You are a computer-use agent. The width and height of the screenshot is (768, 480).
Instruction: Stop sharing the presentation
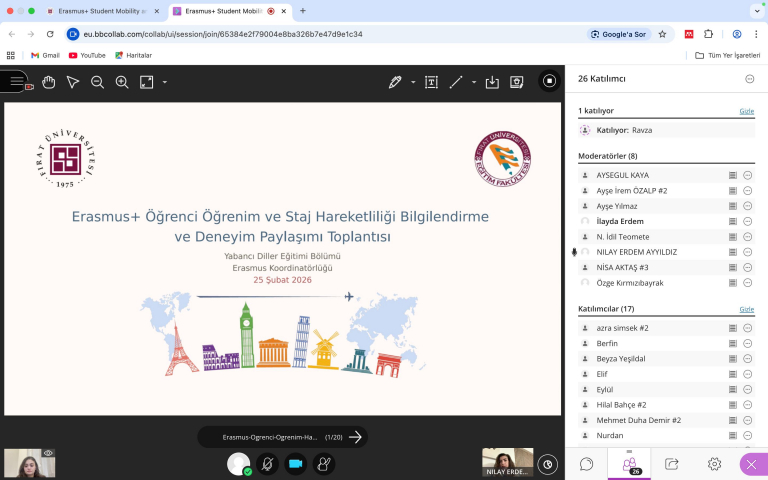click(x=549, y=81)
